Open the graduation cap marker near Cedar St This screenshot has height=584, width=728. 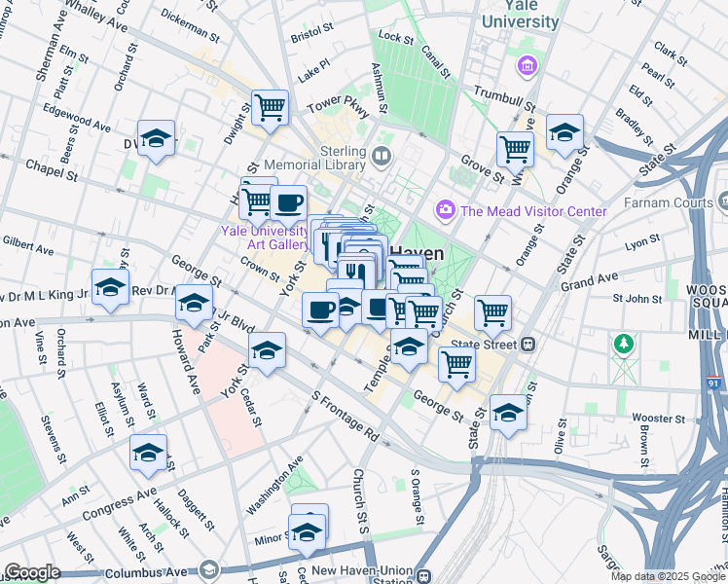point(267,351)
